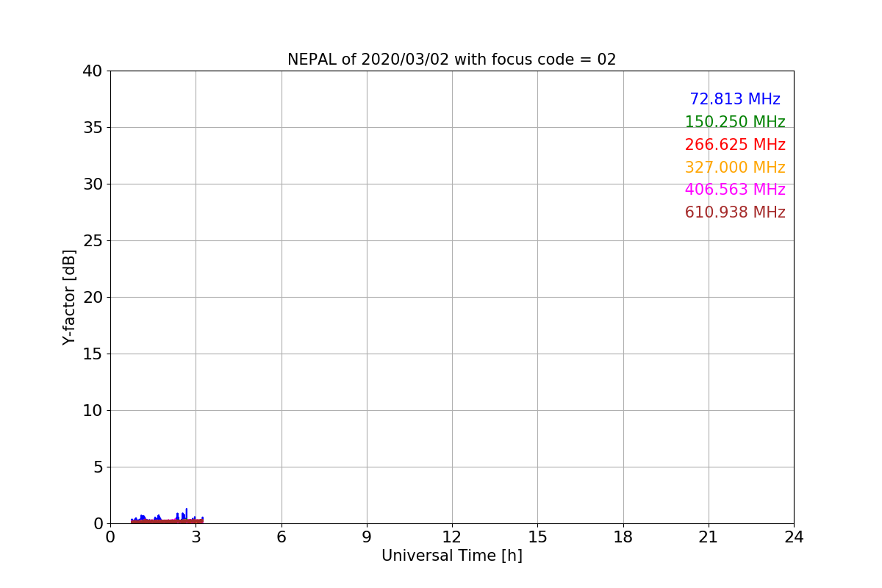Click the x-axis tick label 15
882x588 pixels.
click(x=537, y=537)
